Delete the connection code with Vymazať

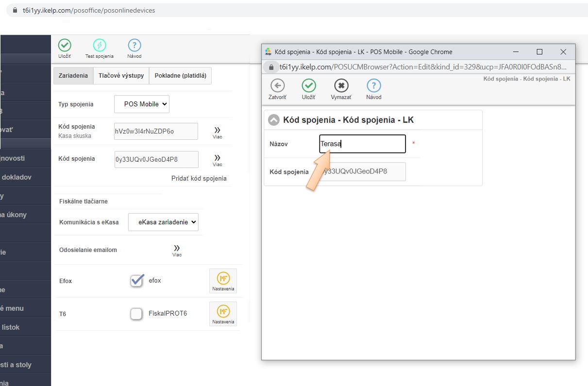[x=341, y=86]
